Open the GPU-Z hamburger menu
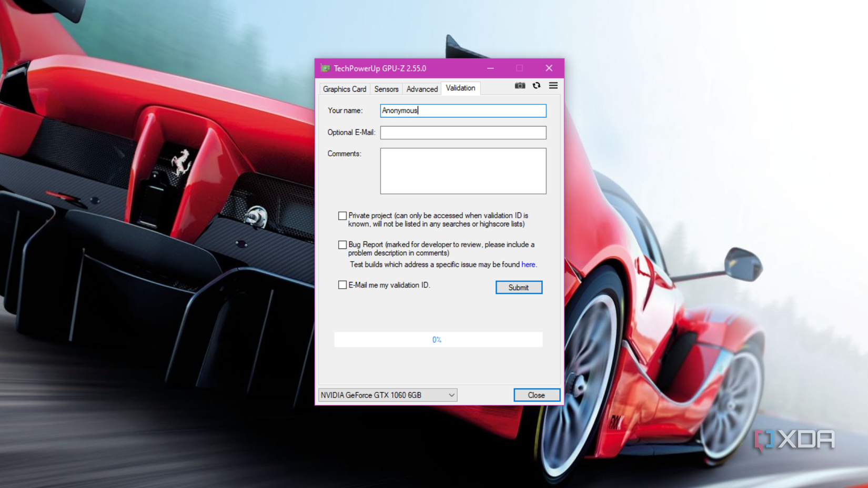The width and height of the screenshot is (868, 488). coord(553,85)
